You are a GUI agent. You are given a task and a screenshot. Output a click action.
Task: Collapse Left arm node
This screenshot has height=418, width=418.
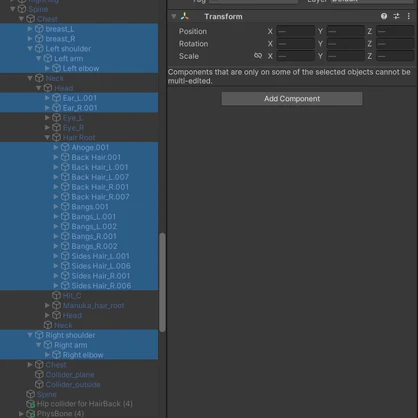coord(39,58)
